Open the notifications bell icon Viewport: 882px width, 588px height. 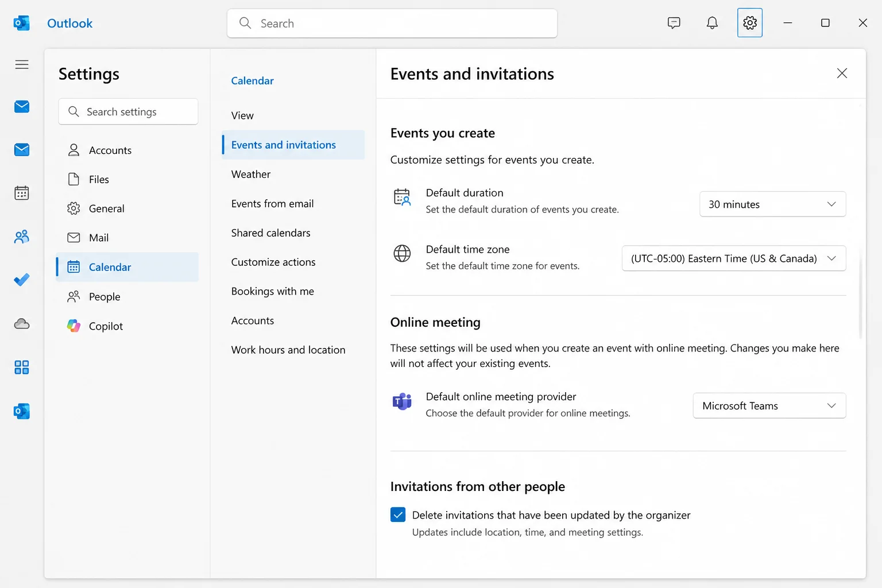pos(712,23)
